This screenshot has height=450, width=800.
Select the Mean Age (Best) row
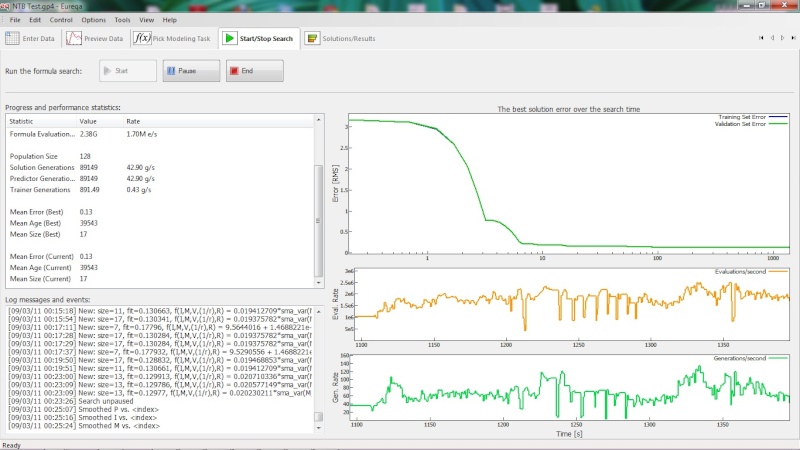point(160,223)
